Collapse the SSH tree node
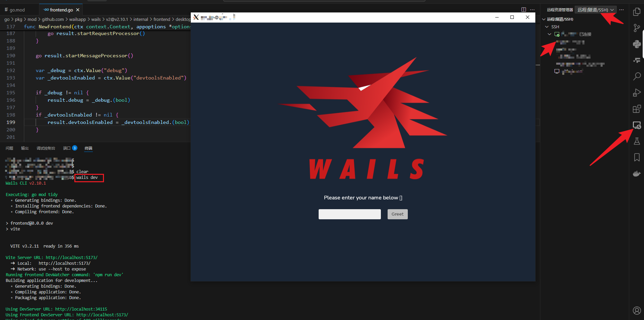 (x=547, y=27)
